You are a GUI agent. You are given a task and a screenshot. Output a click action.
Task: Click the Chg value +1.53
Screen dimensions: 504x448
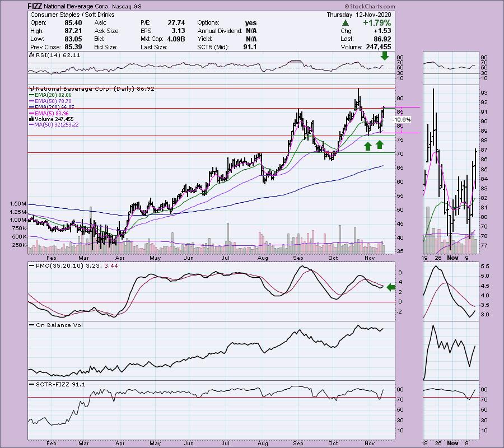pyautogui.click(x=382, y=31)
